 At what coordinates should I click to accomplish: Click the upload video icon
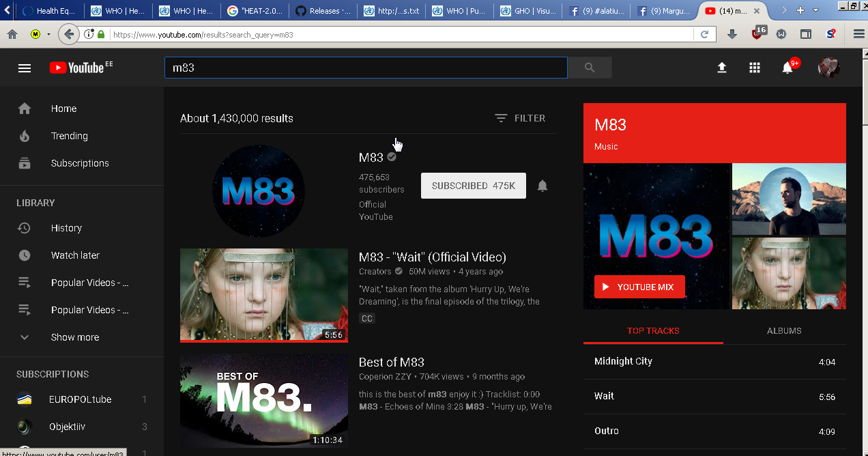[x=721, y=68]
